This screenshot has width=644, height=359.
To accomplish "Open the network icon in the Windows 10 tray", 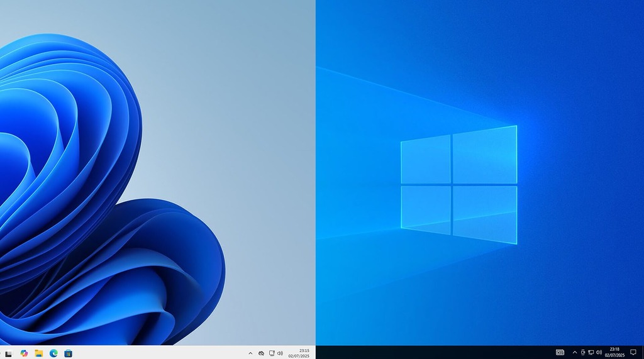I will click(x=591, y=353).
